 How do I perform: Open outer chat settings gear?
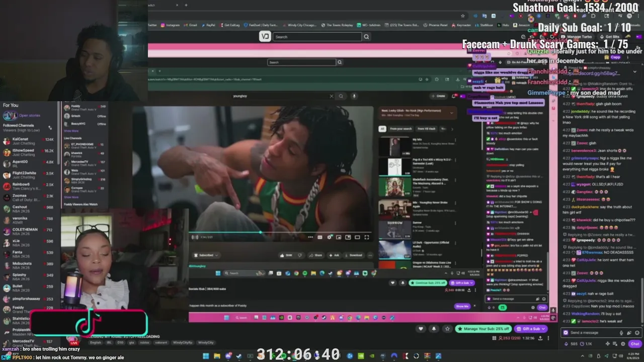tap(623, 344)
